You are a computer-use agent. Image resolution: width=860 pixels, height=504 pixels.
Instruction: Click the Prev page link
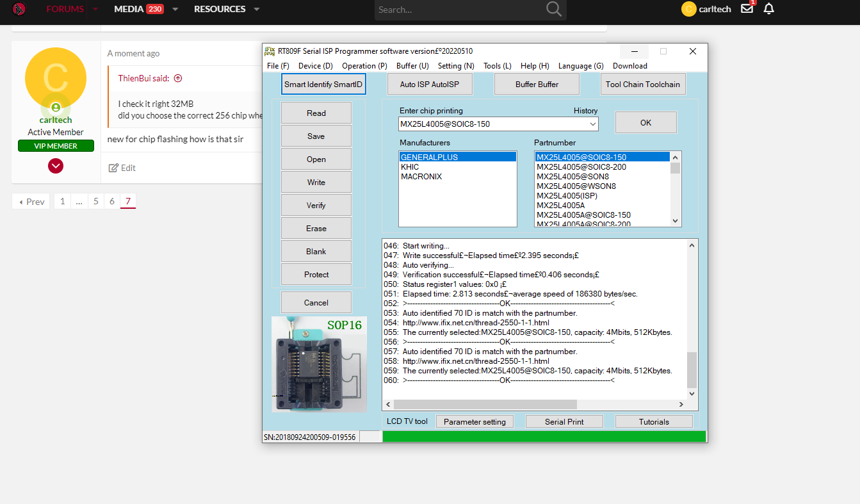(31, 201)
